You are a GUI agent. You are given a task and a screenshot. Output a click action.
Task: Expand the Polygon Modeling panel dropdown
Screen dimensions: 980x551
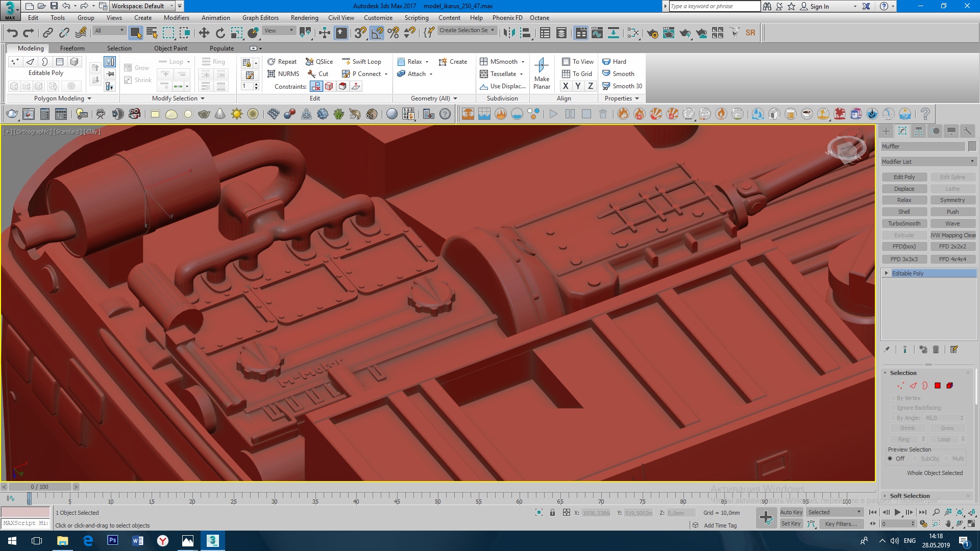point(62,98)
